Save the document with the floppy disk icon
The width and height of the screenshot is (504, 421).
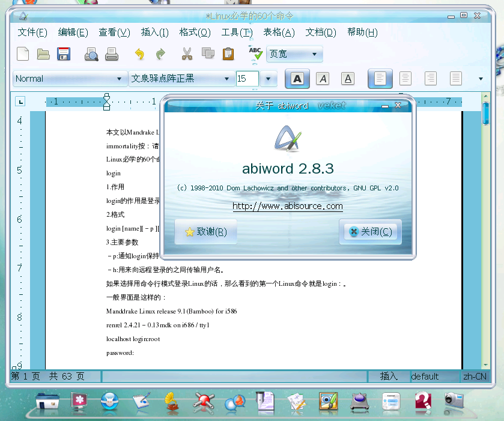pyautogui.click(x=64, y=53)
